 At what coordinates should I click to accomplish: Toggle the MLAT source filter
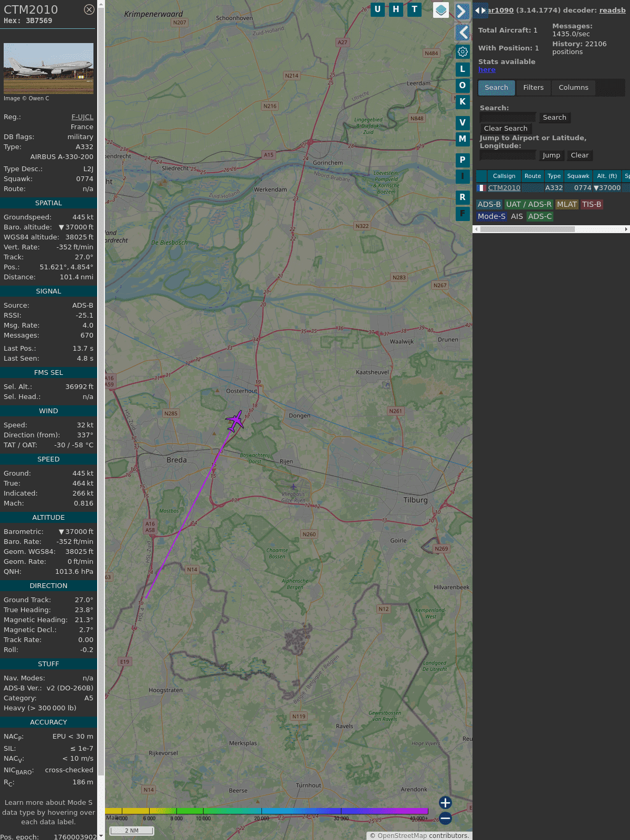pyautogui.click(x=566, y=204)
